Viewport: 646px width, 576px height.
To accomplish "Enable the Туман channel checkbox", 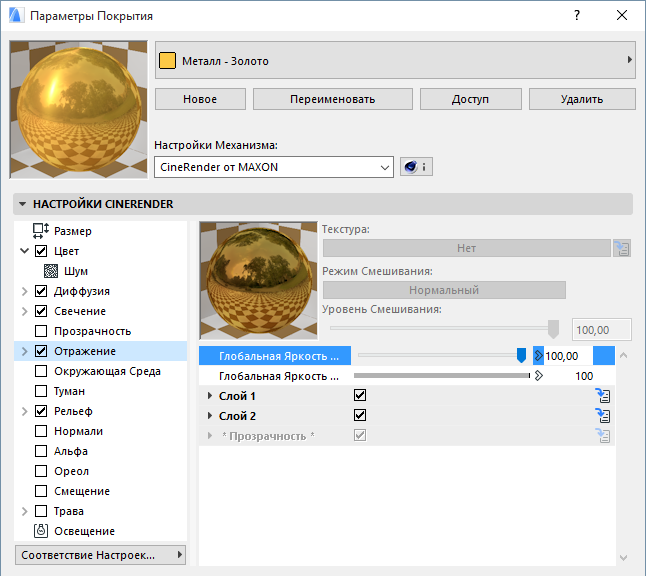I will [41, 391].
